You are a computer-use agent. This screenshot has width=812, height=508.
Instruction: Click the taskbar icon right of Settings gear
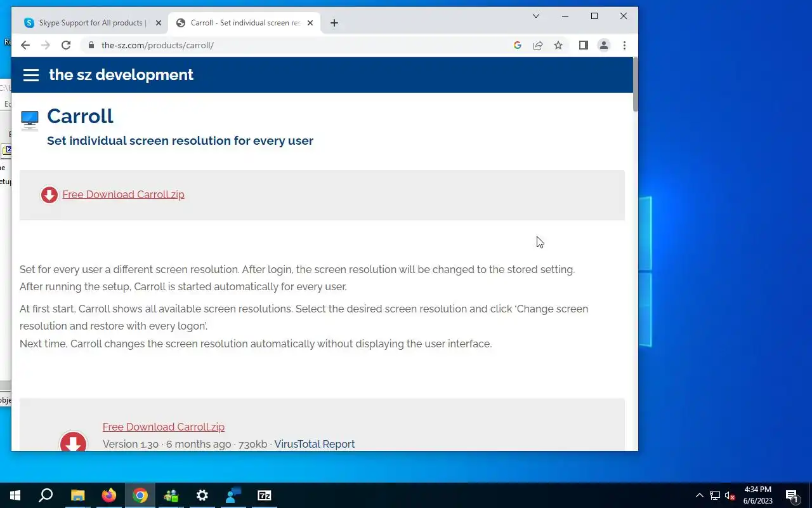point(233,495)
